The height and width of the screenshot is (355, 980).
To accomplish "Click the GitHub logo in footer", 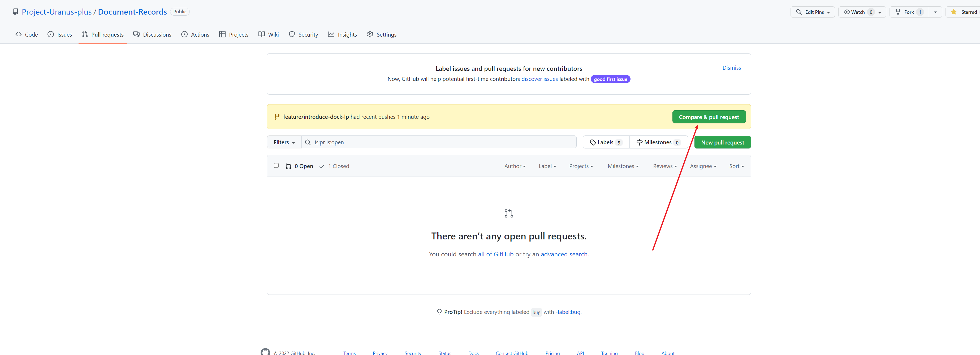I will point(265,352).
